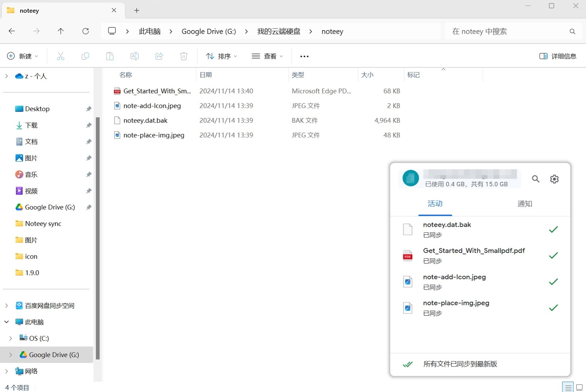Image resolution: width=586 pixels, height=392 pixels.
Task: Open the 新建 new item dropdown
Action: 22,56
